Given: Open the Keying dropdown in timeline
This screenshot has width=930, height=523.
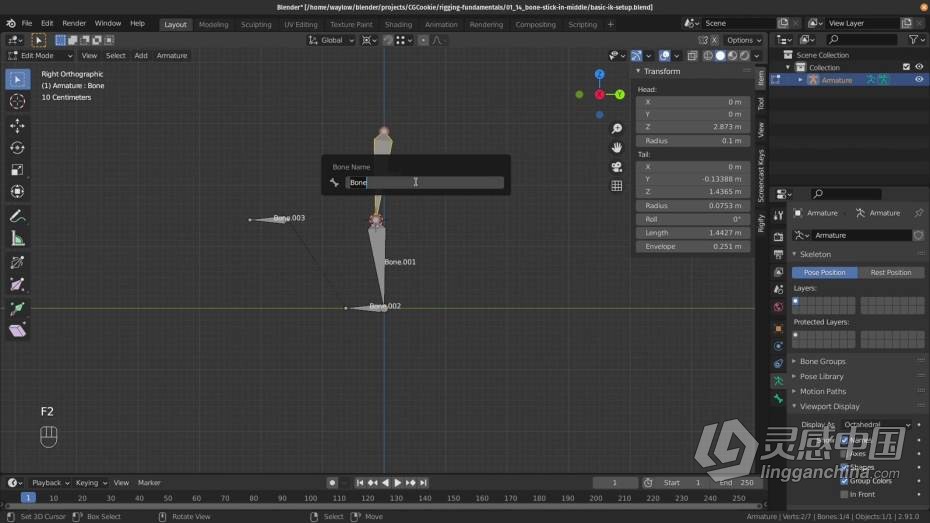Looking at the screenshot, I should [91, 483].
